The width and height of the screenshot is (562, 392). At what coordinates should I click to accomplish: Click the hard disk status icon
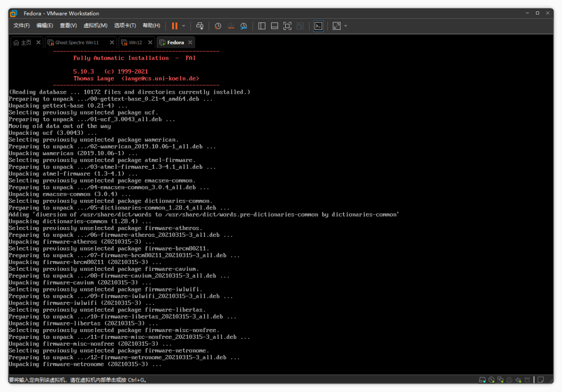[x=482, y=380]
